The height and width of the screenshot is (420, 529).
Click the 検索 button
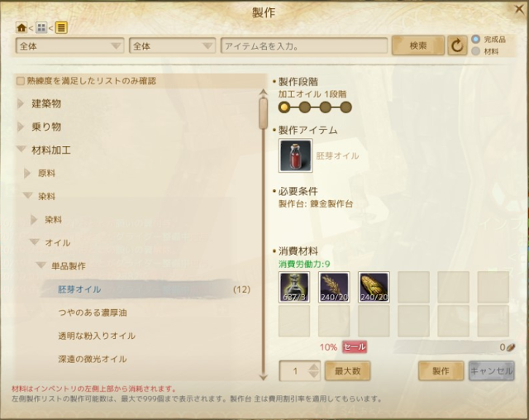tap(418, 45)
